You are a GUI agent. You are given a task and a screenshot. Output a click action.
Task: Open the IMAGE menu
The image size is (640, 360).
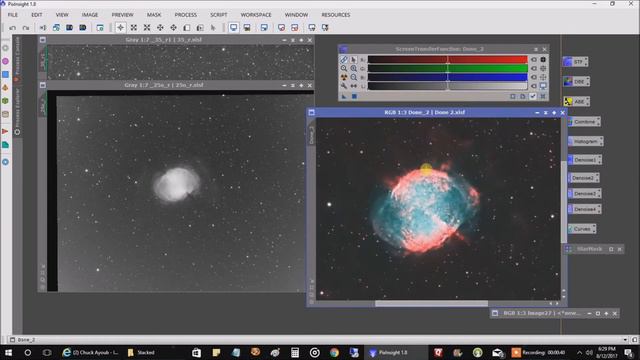(90, 15)
